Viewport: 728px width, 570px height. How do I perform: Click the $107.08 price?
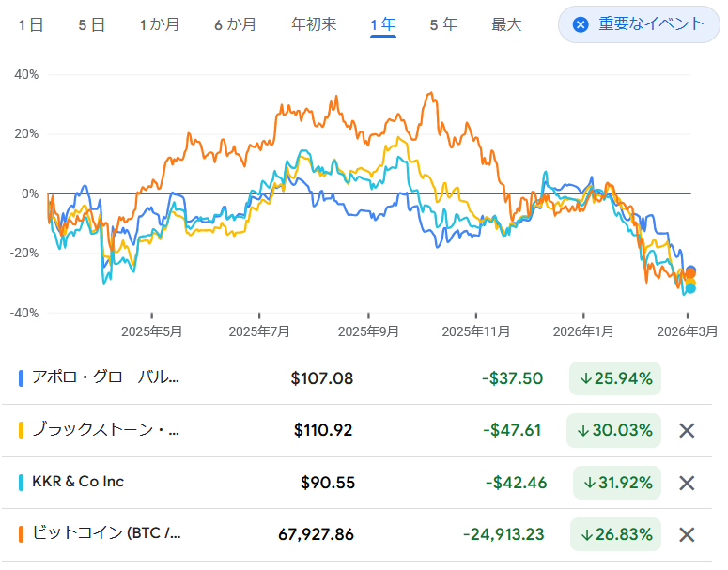click(322, 378)
